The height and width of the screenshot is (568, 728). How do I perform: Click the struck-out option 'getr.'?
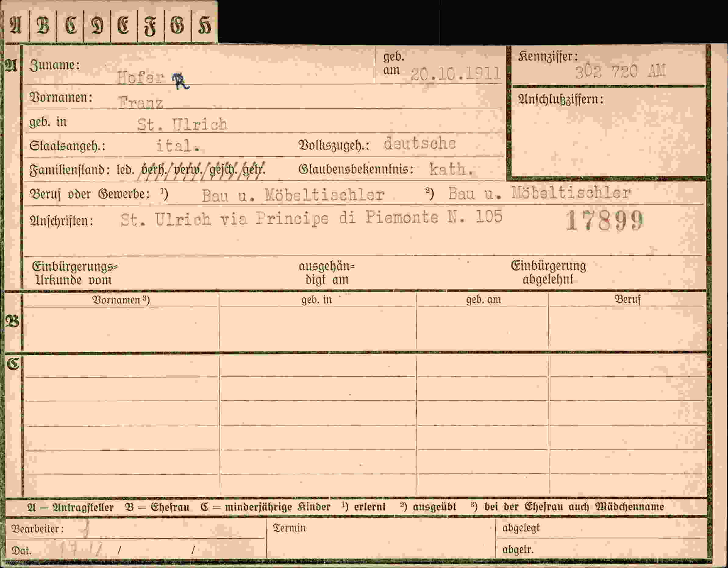point(254,170)
